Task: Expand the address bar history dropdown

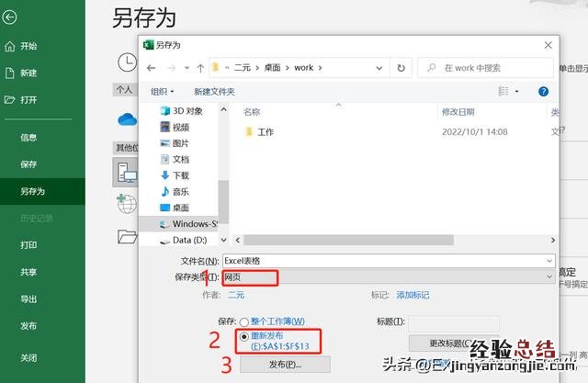Action: pos(379,68)
